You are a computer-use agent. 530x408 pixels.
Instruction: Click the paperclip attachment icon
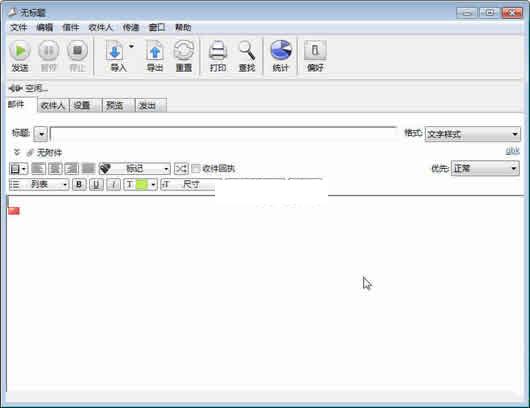tap(30, 153)
